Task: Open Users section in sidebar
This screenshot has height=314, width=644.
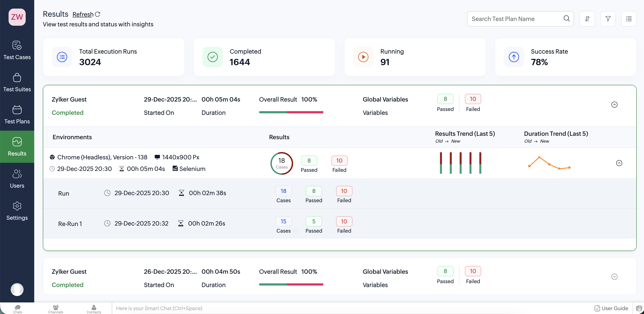Action: [x=17, y=179]
